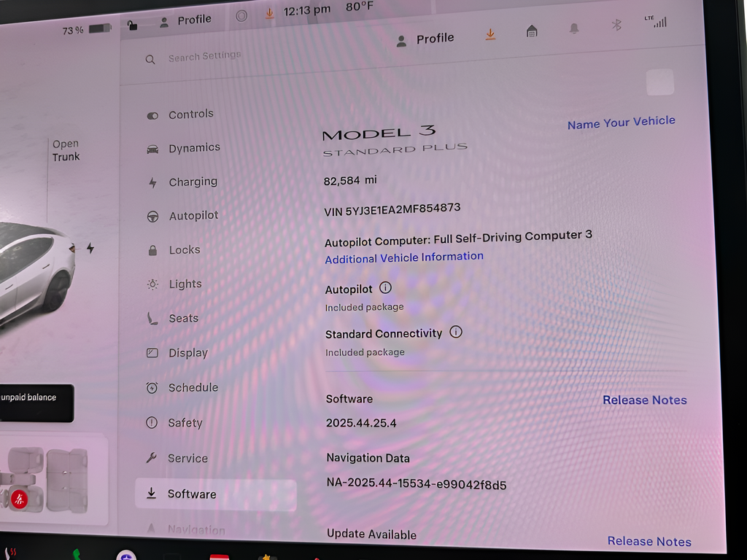
Task: Toggle Sentry Mode circle icon
Action: point(241,15)
